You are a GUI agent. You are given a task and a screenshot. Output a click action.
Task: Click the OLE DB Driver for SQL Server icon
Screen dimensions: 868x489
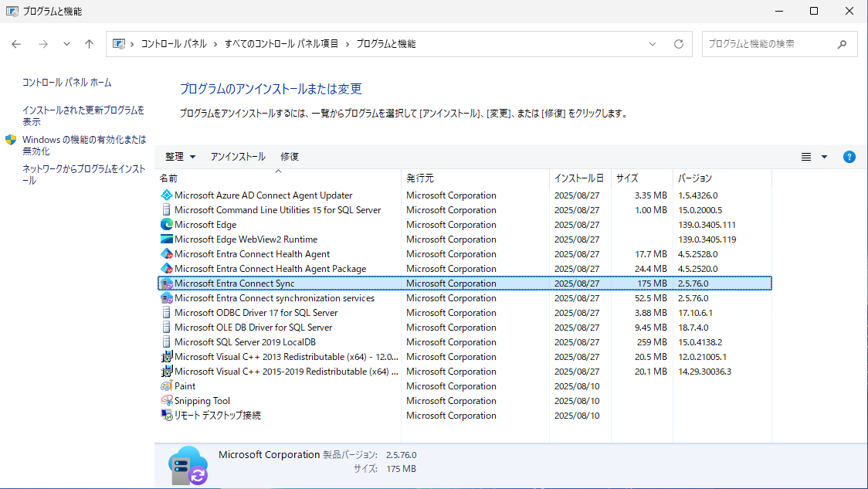tap(166, 328)
